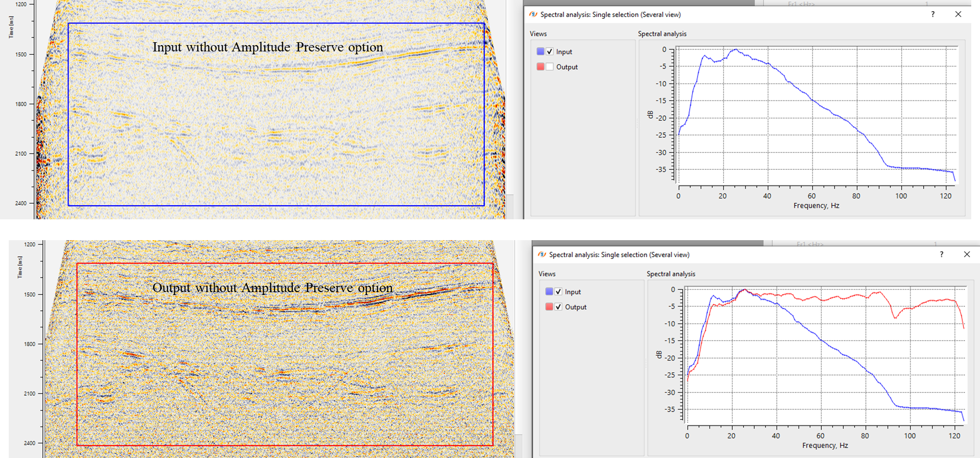Disable the checked Output view in the lower dialog
This screenshot has width=980, height=458.
(x=558, y=307)
